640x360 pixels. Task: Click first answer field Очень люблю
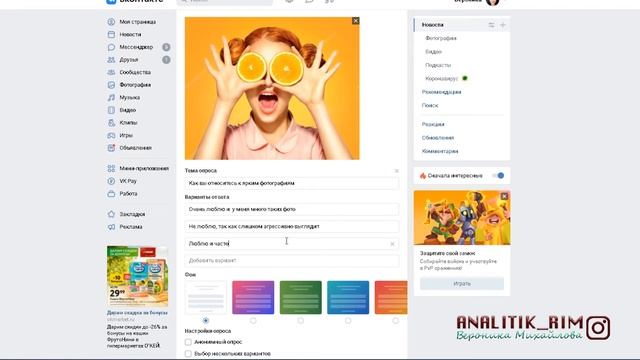pyautogui.click(x=291, y=209)
